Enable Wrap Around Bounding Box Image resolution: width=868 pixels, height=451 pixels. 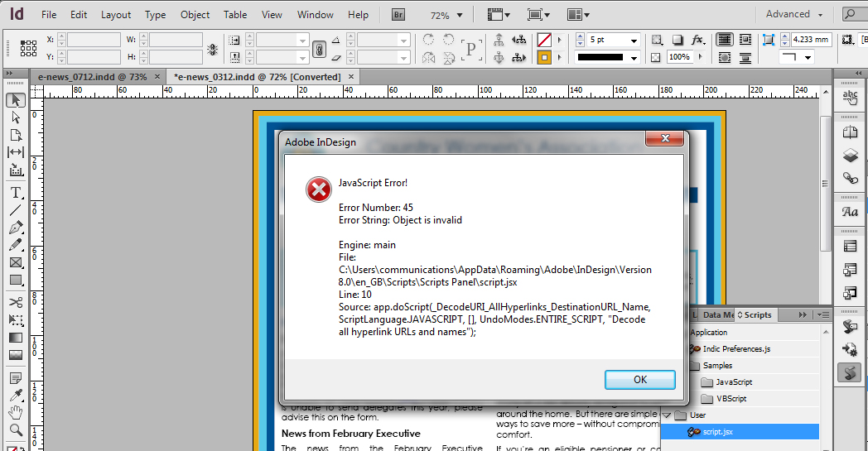[745, 40]
